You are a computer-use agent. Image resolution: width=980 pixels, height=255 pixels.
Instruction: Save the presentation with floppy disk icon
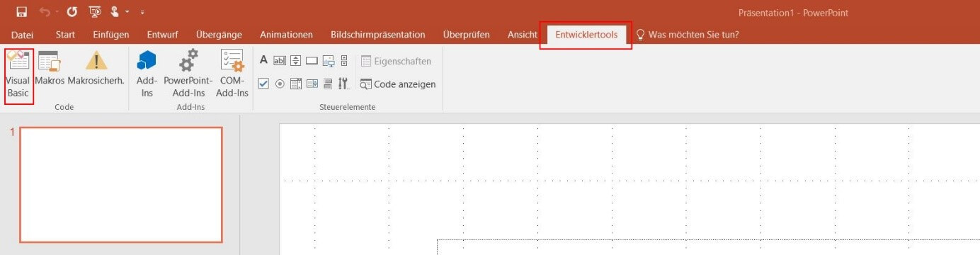click(21, 12)
